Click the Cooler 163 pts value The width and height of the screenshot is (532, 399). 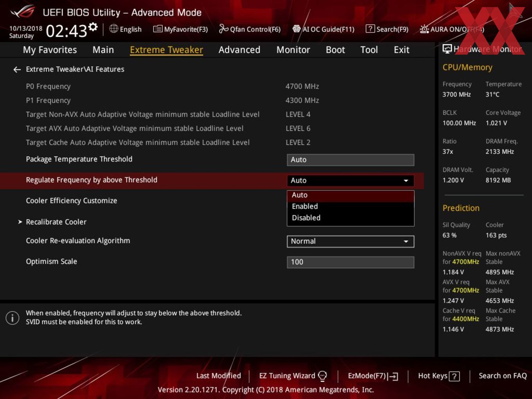pyautogui.click(x=496, y=235)
